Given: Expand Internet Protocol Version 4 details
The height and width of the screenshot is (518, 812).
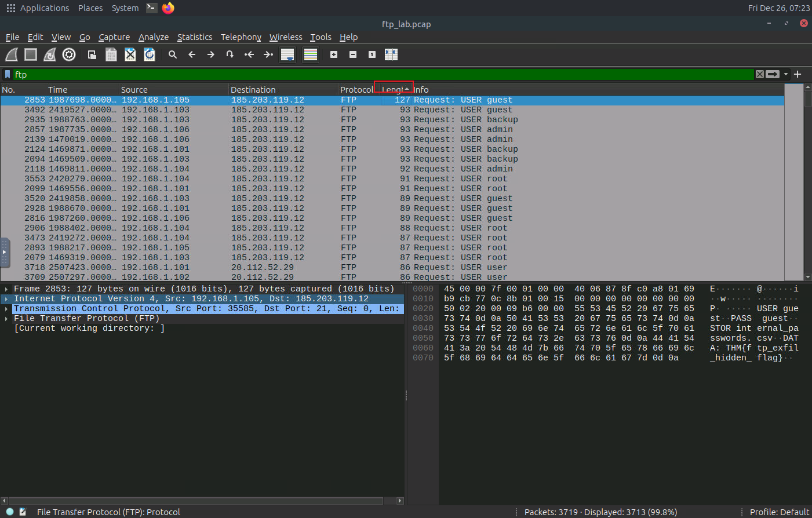Looking at the screenshot, I should (x=6, y=298).
